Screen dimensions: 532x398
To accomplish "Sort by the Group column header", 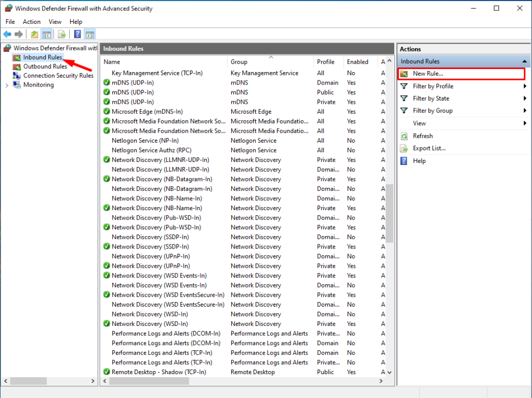I will [271, 62].
